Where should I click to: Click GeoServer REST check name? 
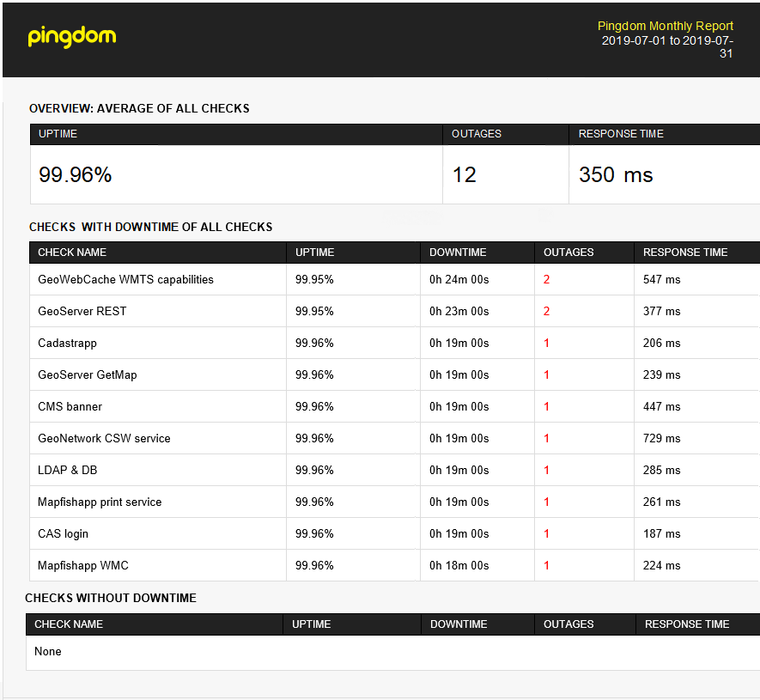(82, 311)
